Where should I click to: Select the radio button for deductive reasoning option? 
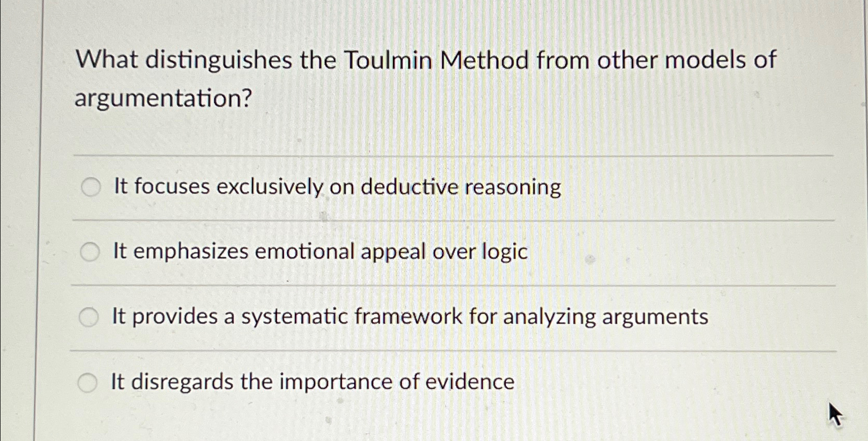pyautogui.click(x=90, y=187)
